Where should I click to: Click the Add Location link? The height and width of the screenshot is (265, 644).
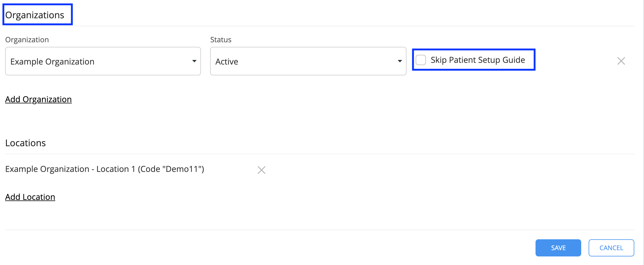(x=30, y=197)
